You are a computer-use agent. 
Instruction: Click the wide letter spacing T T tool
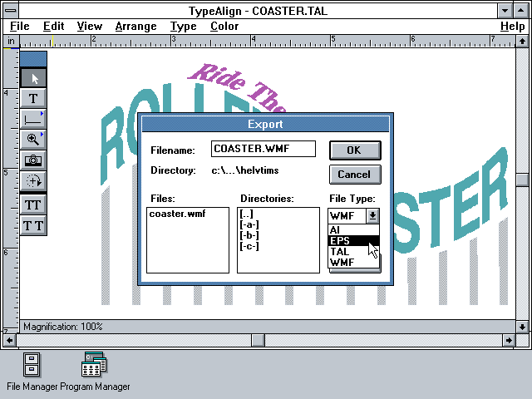33,225
